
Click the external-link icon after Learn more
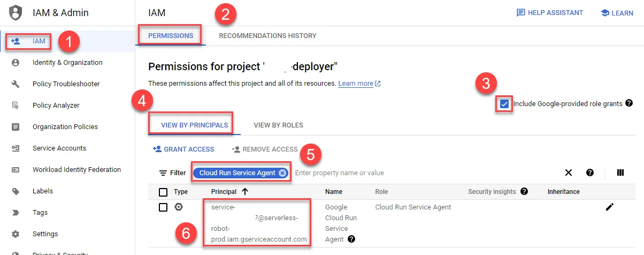(378, 84)
